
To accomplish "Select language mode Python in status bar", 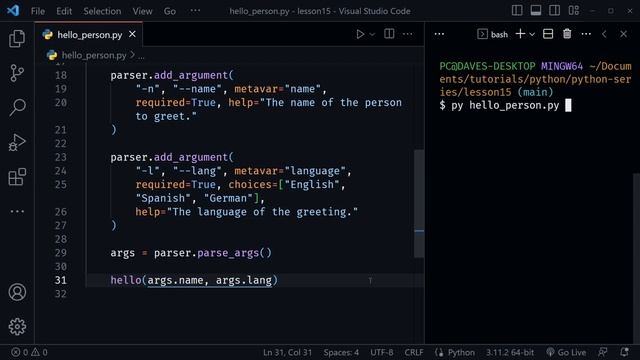I will coord(461,352).
